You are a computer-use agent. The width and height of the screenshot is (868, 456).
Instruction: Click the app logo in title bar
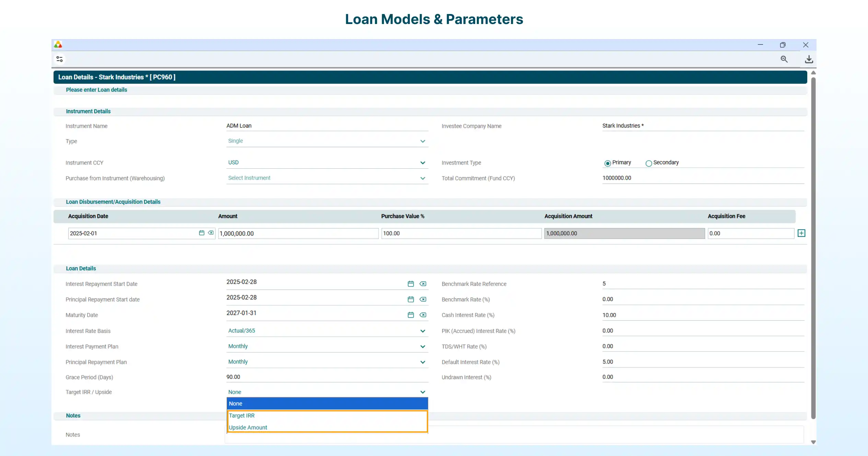click(x=58, y=45)
